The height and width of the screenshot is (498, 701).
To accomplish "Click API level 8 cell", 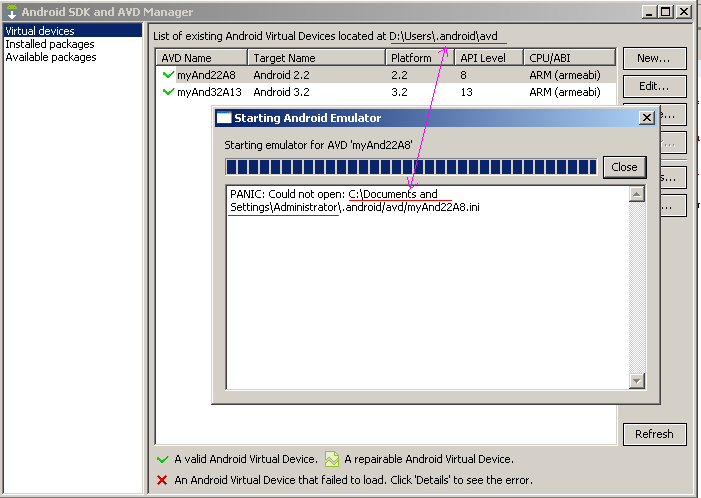I will [x=464, y=75].
